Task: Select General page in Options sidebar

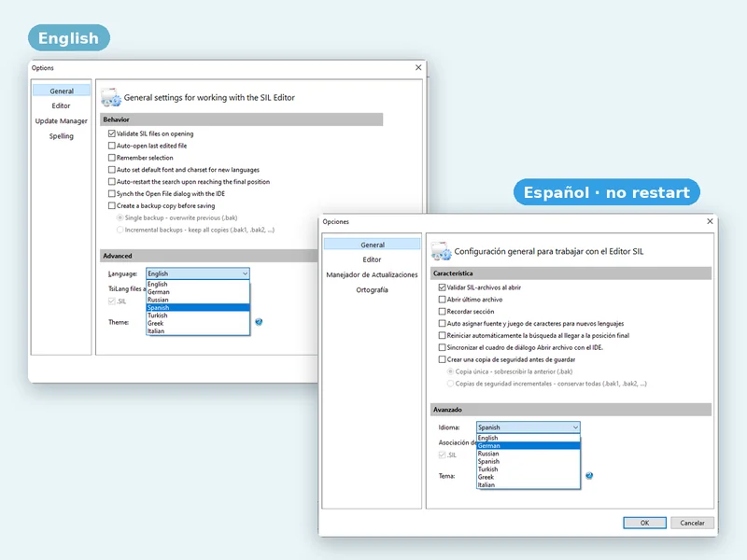Action: [x=62, y=91]
